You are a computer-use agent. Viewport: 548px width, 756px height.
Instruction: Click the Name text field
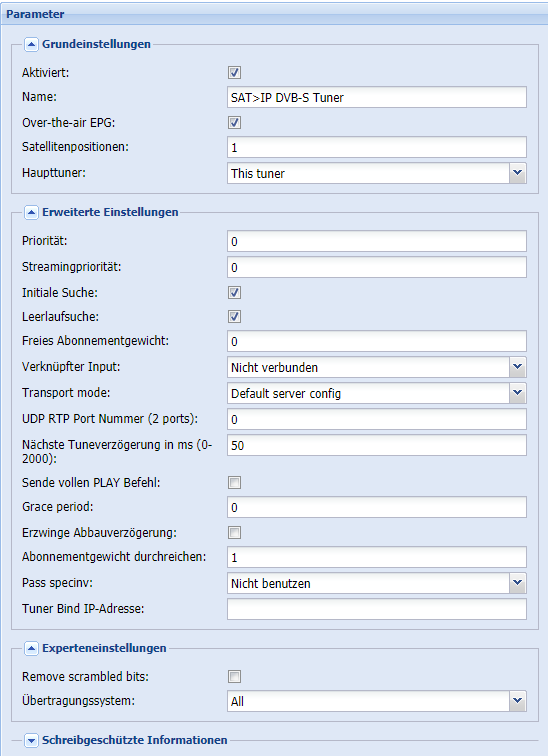click(x=377, y=97)
